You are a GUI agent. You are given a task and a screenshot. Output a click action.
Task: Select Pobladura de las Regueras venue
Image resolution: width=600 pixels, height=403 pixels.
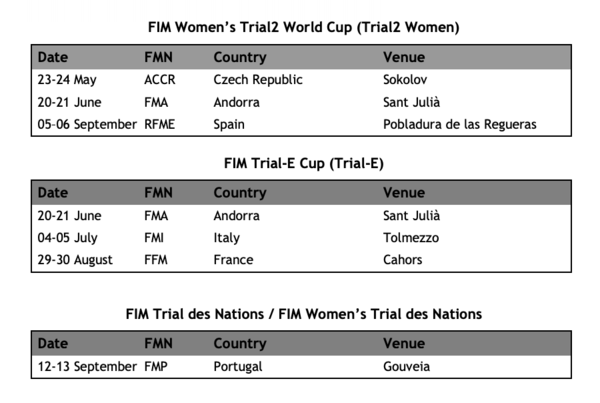tap(460, 124)
